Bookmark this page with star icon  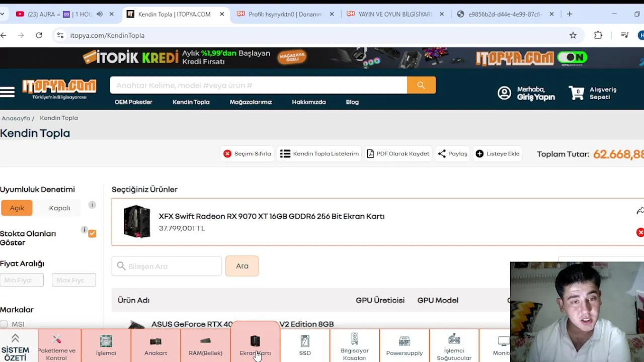click(x=573, y=35)
